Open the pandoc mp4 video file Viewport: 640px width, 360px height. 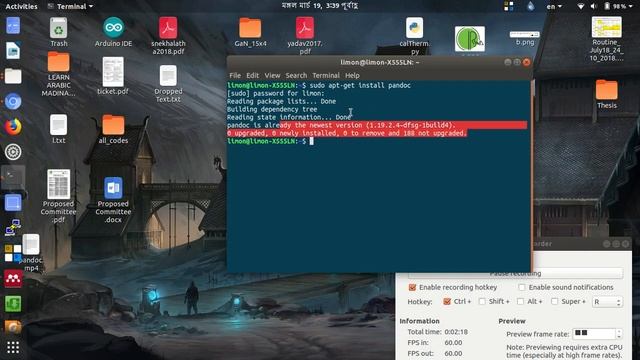click(31, 253)
